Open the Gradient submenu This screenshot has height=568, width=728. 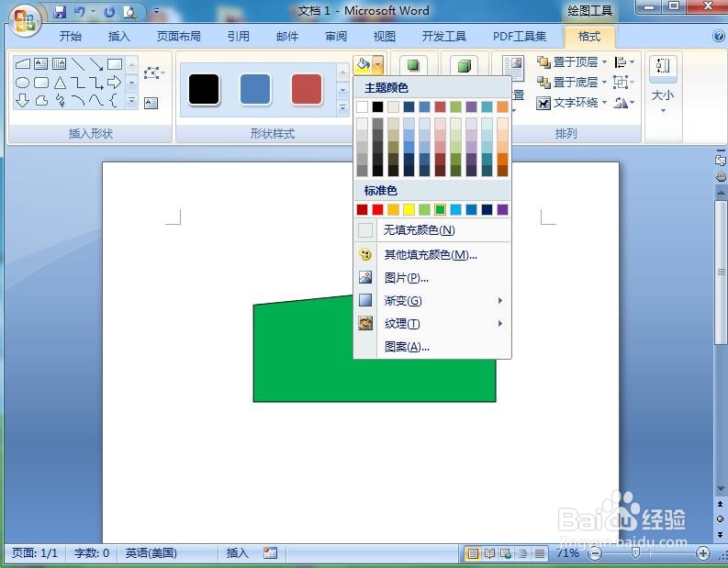coord(432,301)
